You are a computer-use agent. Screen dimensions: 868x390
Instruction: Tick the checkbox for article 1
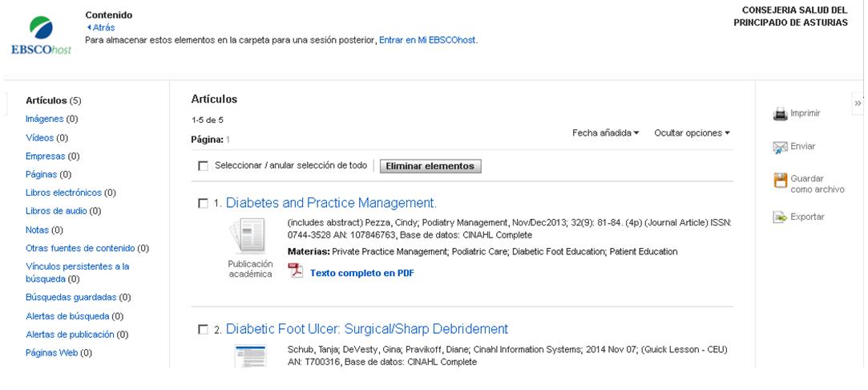(x=203, y=203)
